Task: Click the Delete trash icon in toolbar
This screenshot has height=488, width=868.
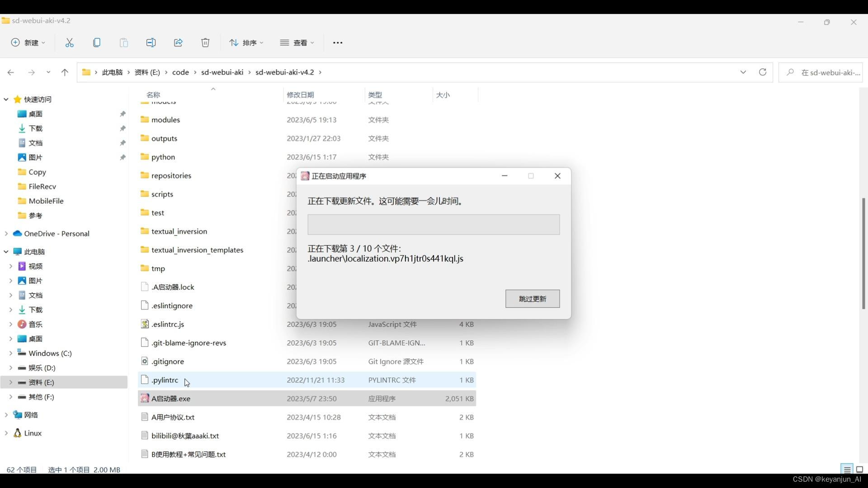Action: (x=205, y=42)
